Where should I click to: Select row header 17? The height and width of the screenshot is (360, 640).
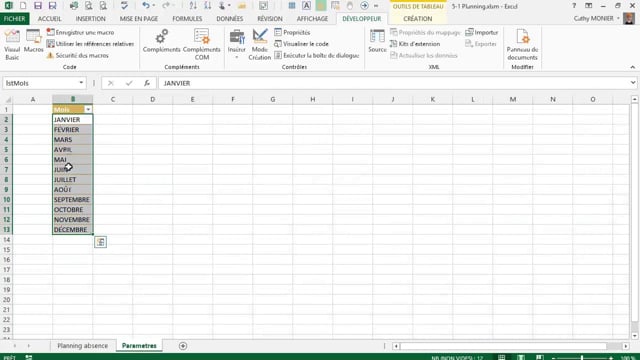[6, 269]
